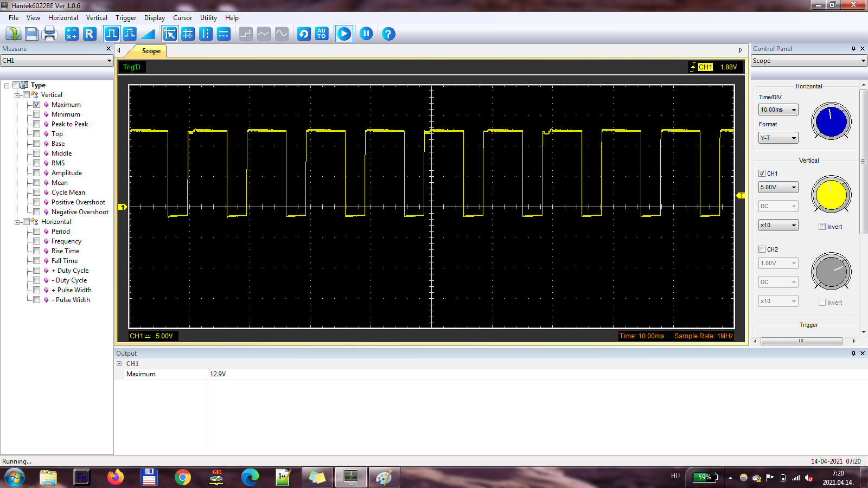Screen dimensions: 868x488
Task: Click the blue ramp triangle icon
Action: click(x=148, y=34)
